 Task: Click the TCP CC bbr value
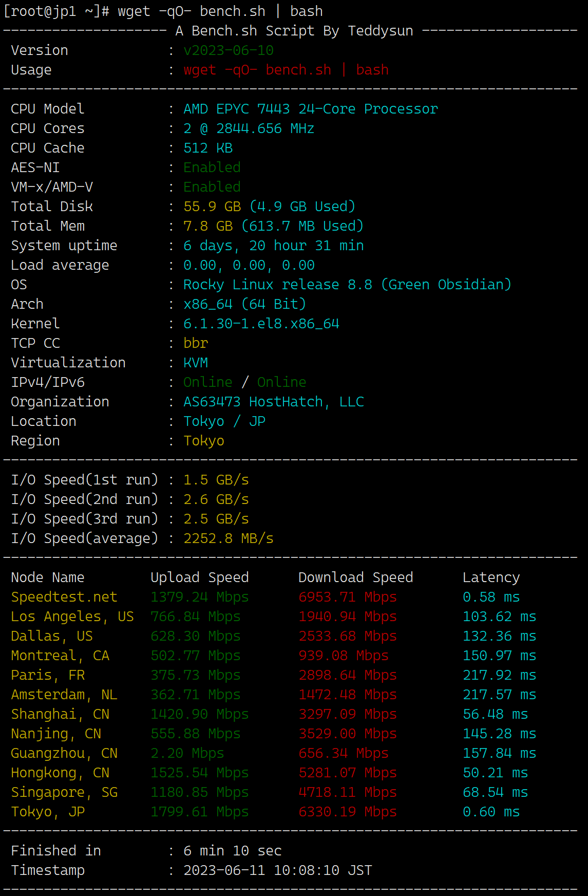coord(196,343)
